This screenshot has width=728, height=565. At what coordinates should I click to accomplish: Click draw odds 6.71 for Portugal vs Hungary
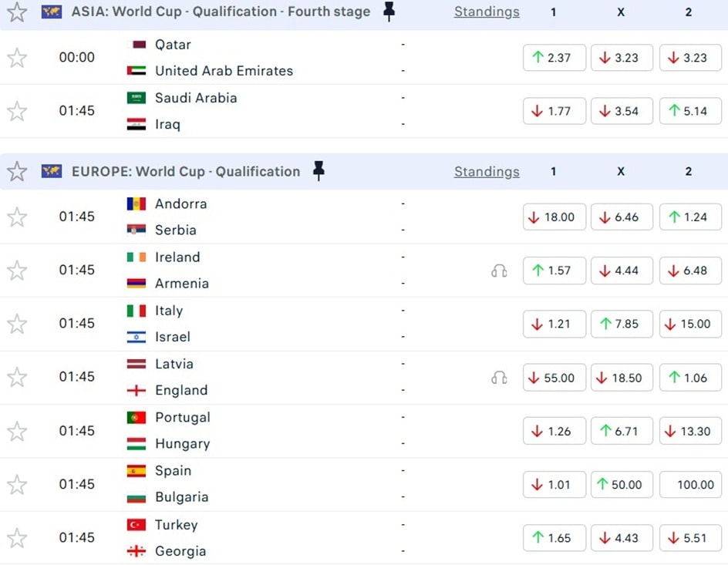[622, 431]
